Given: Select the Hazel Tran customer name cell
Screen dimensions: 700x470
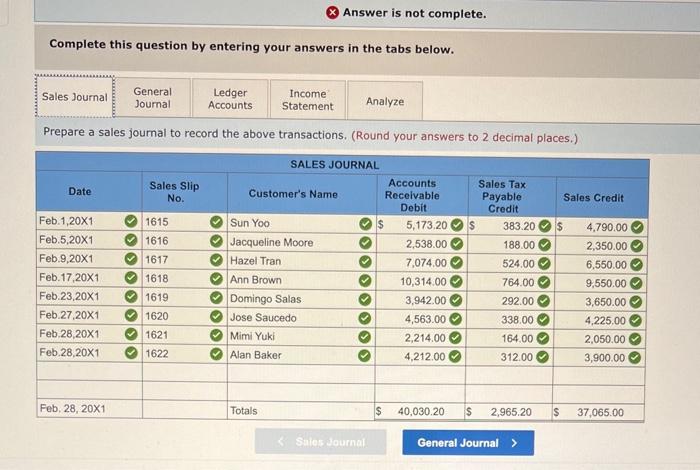Looking at the screenshot, I should point(301,262).
